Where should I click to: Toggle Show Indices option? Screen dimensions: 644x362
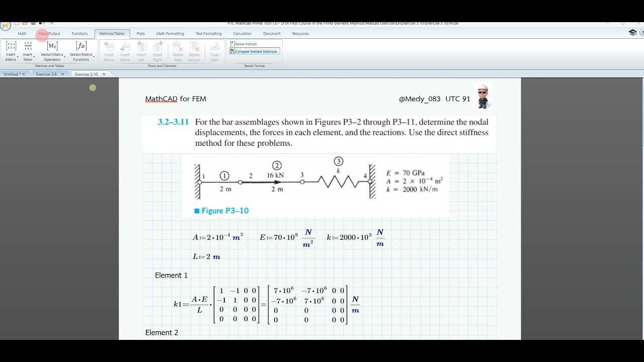coord(244,44)
